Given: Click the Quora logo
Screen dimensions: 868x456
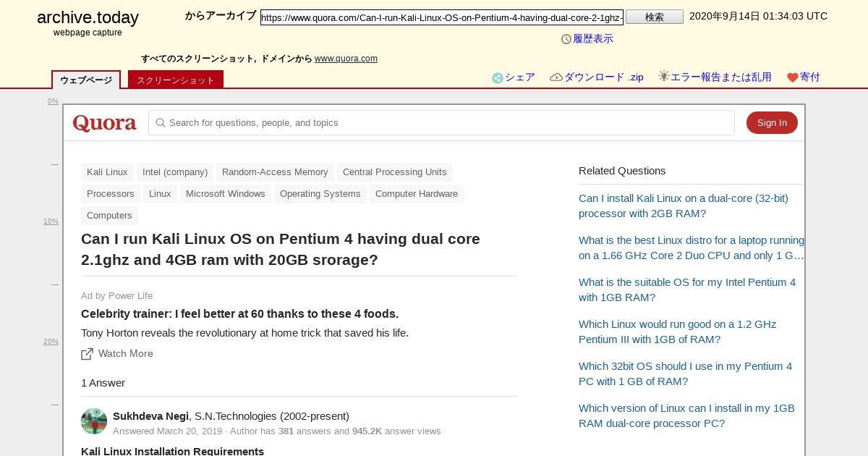Looking at the screenshot, I should coord(105,123).
